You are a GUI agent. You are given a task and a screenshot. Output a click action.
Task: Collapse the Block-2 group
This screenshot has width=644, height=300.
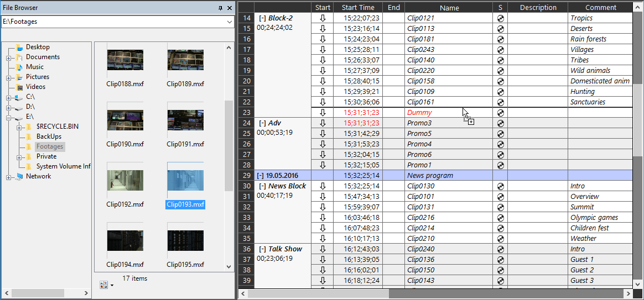point(262,18)
